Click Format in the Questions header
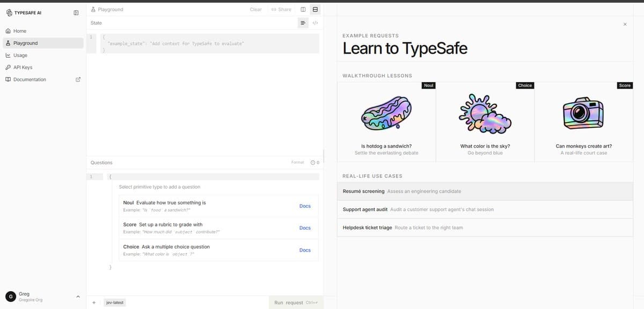Screen dimensions: 644x309 pos(297,162)
